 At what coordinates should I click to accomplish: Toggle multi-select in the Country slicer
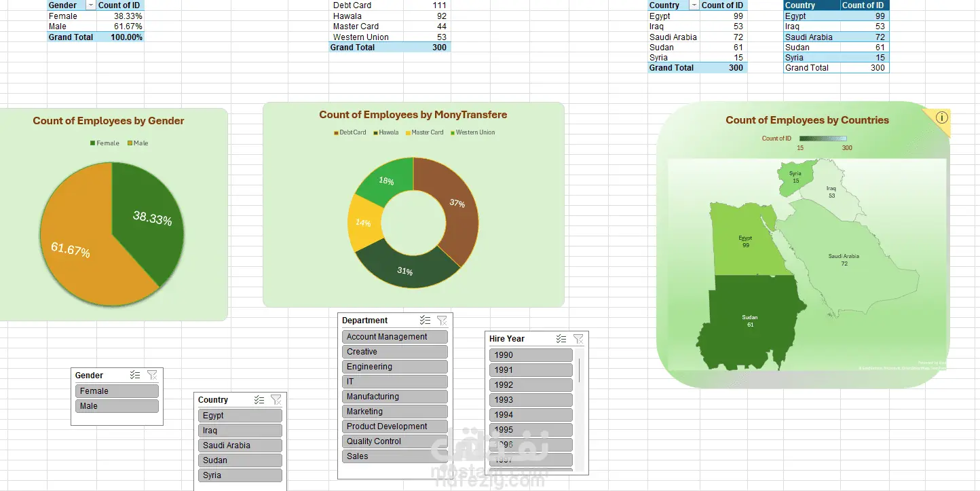point(259,400)
